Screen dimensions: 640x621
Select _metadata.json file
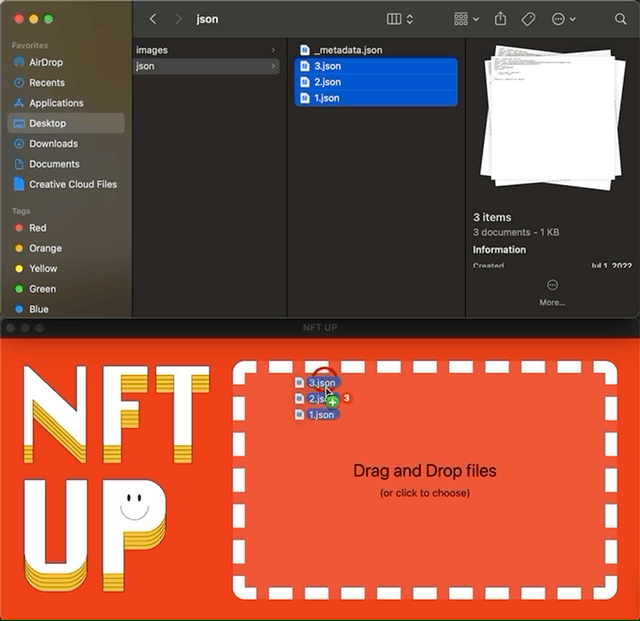tap(376, 50)
